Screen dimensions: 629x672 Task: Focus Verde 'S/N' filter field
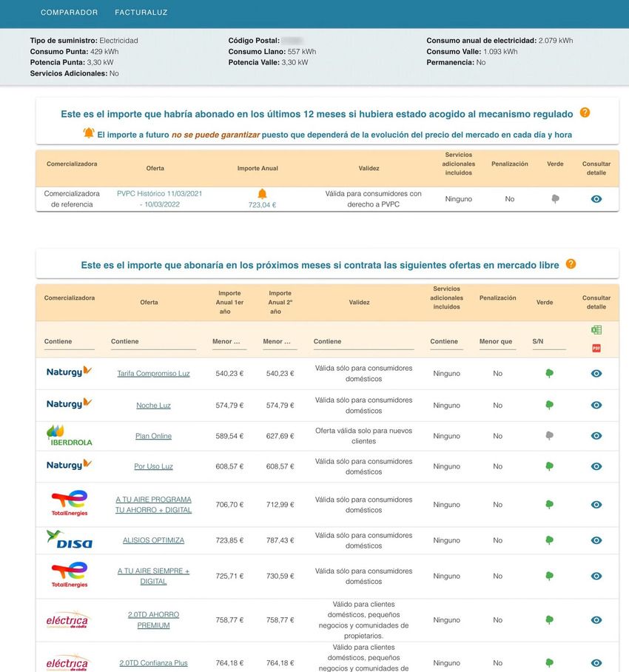pos(549,342)
